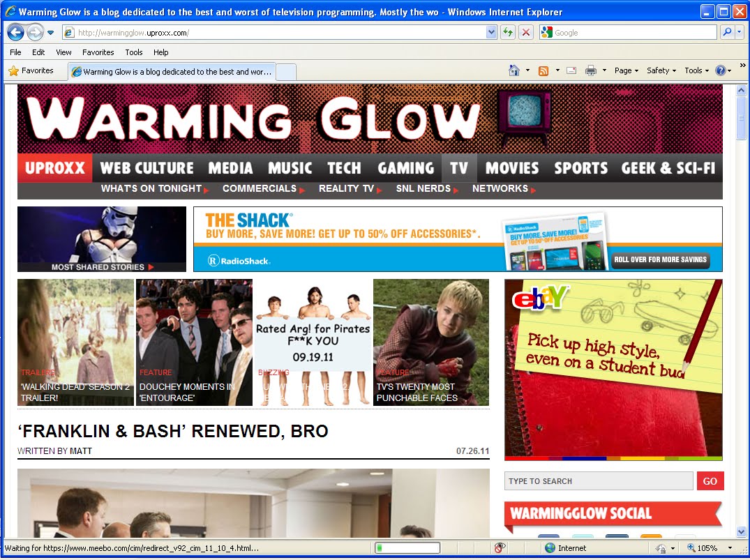
Task: Stop loading with the red X icon
Action: [x=525, y=33]
